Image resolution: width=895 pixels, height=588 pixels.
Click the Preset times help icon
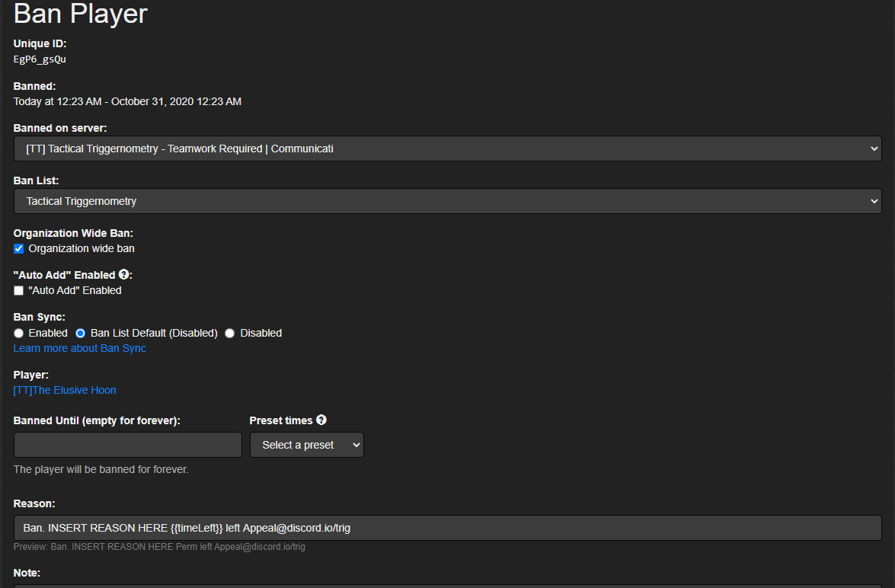(321, 420)
